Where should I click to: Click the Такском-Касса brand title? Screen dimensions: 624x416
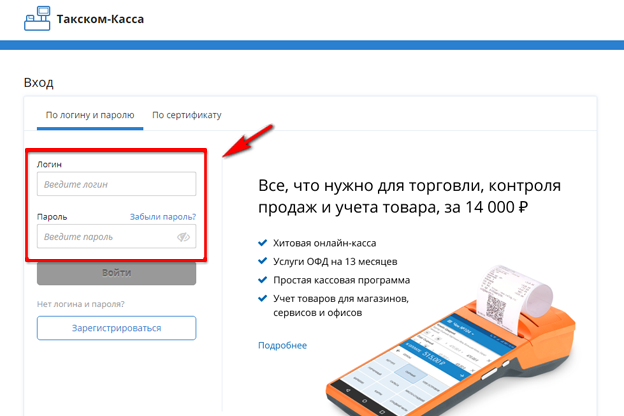[x=100, y=19]
